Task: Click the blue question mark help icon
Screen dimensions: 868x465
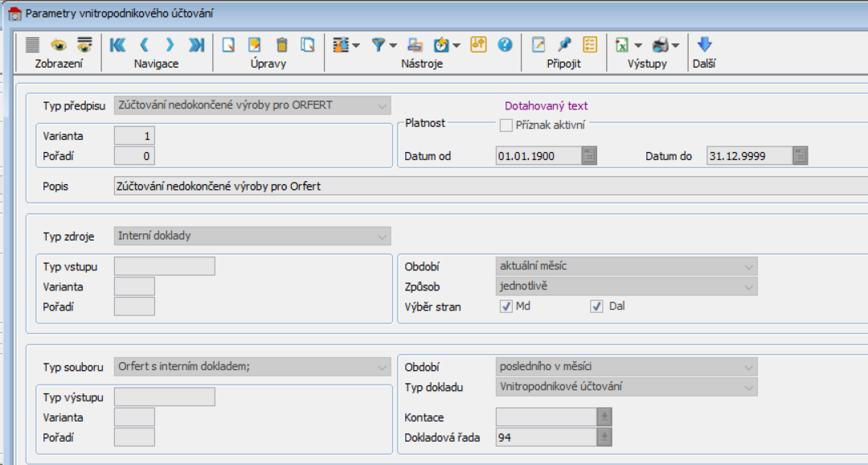Action: pos(505,45)
